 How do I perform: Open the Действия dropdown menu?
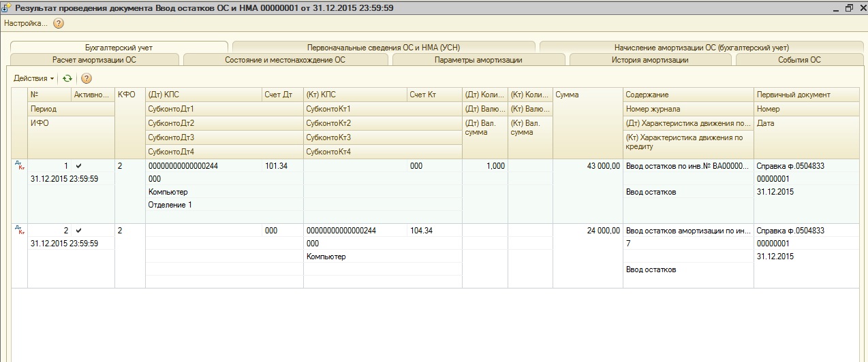(33, 78)
